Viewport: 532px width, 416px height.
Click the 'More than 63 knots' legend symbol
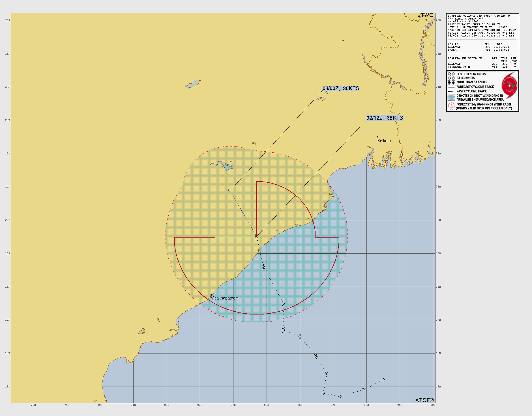click(x=451, y=82)
